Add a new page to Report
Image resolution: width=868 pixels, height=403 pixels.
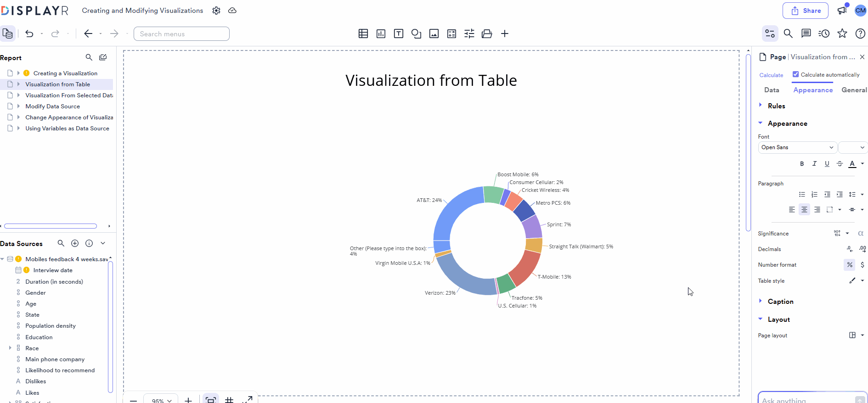(x=103, y=57)
